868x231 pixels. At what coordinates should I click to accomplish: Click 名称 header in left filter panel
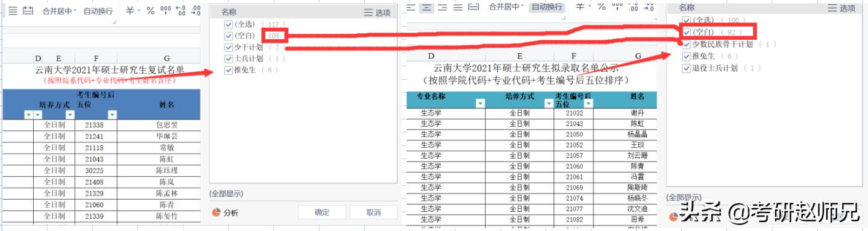coord(229,12)
